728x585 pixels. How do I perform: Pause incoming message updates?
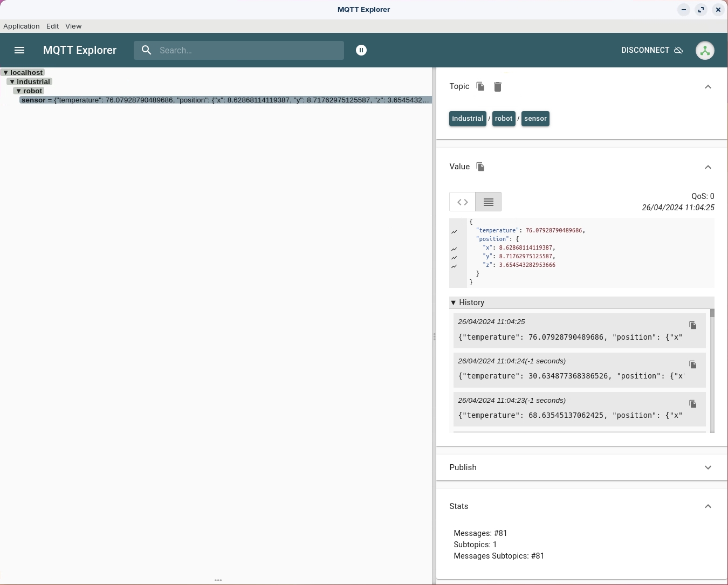pos(361,50)
